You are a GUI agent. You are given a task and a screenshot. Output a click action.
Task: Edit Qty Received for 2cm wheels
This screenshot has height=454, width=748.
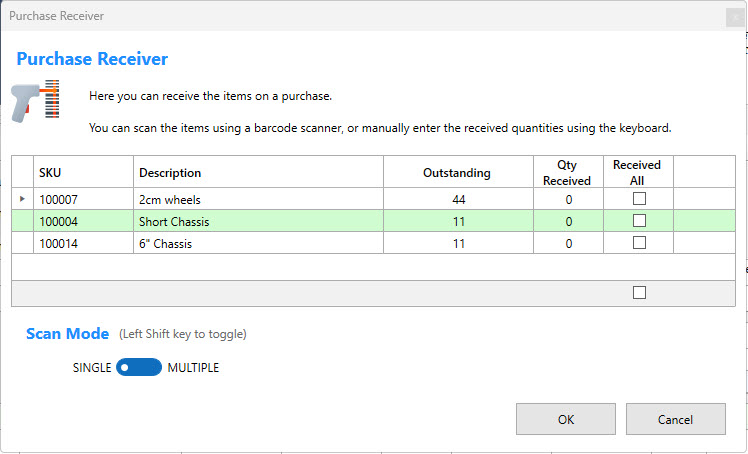(x=569, y=200)
